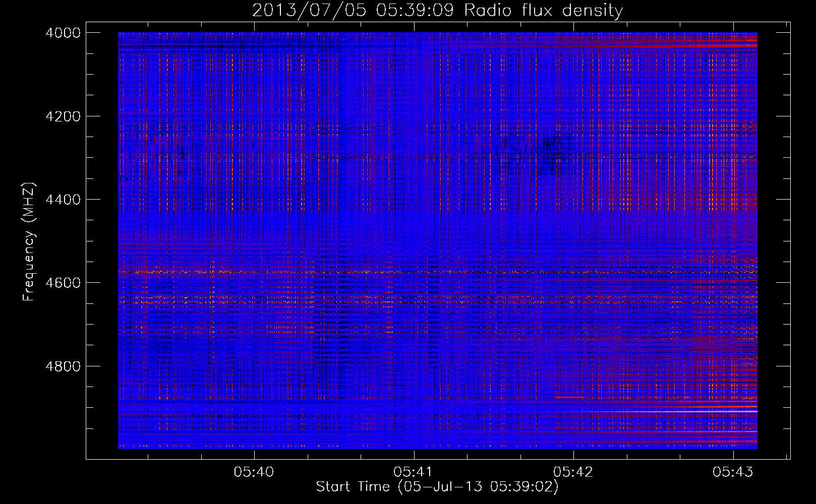Image resolution: width=816 pixels, height=504 pixels.
Task: Click the '4000' frequency axis label
Action: pos(63,33)
